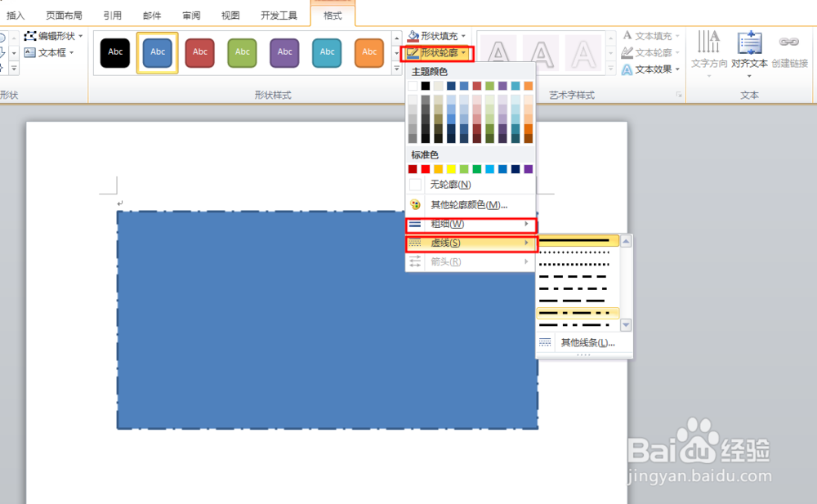Pick purple standard color swatch
This screenshot has width=817, height=504.
pos(529,169)
